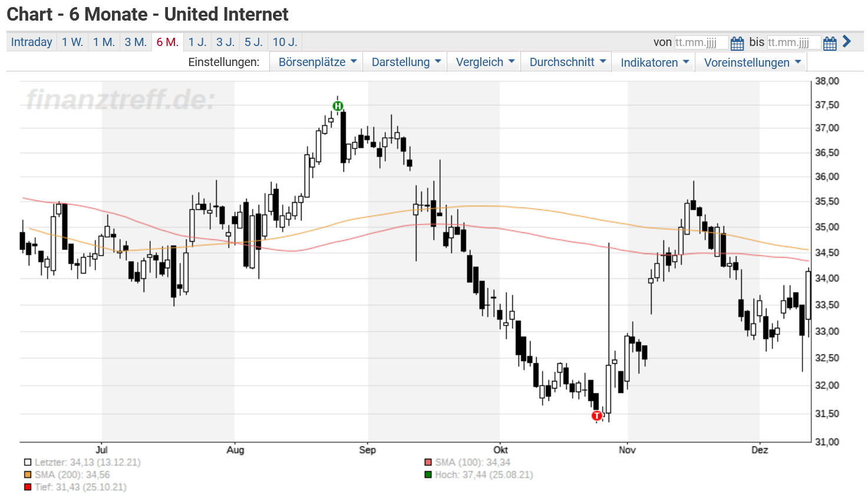Click 'Tief: 31,43 (25.10.21)' legend text
This screenshot has width=868, height=499.
pyautogui.click(x=81, y=487)
